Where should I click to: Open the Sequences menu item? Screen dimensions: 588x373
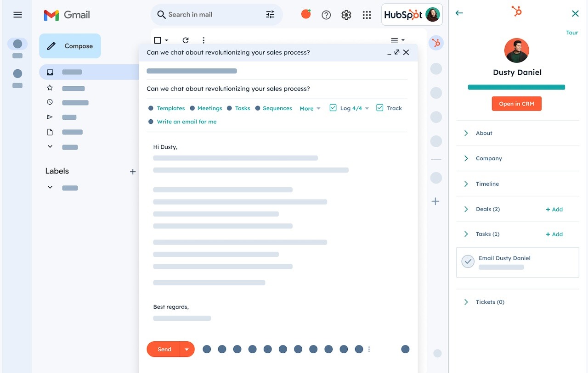277,108
